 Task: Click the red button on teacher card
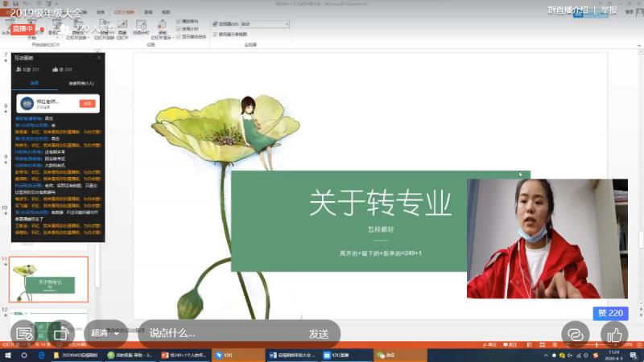pyautogui.click(x=87, y=104)
